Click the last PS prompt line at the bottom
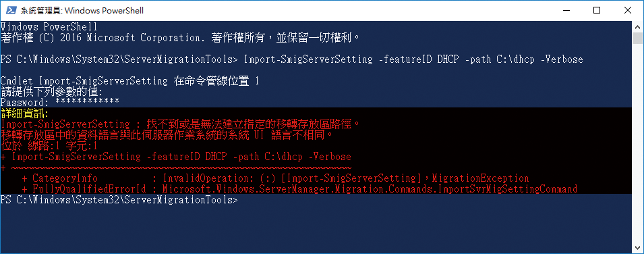Image resolution: width=644 pixels, height=254 pixels. 119,200
